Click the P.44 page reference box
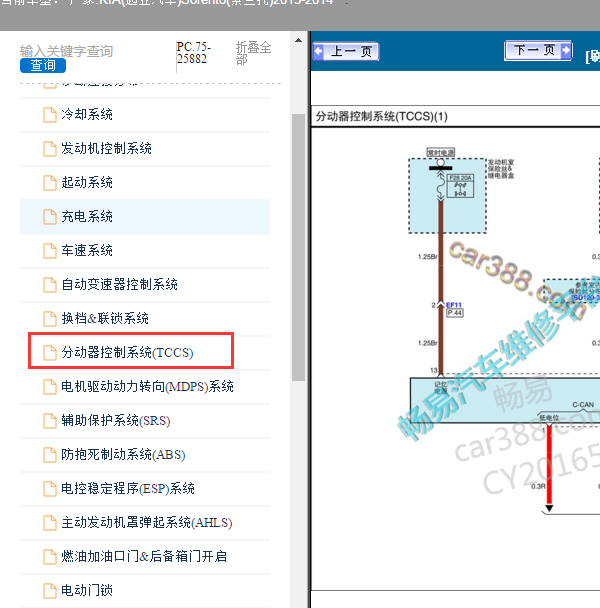 pyautogui.click(x=455, y=313)
